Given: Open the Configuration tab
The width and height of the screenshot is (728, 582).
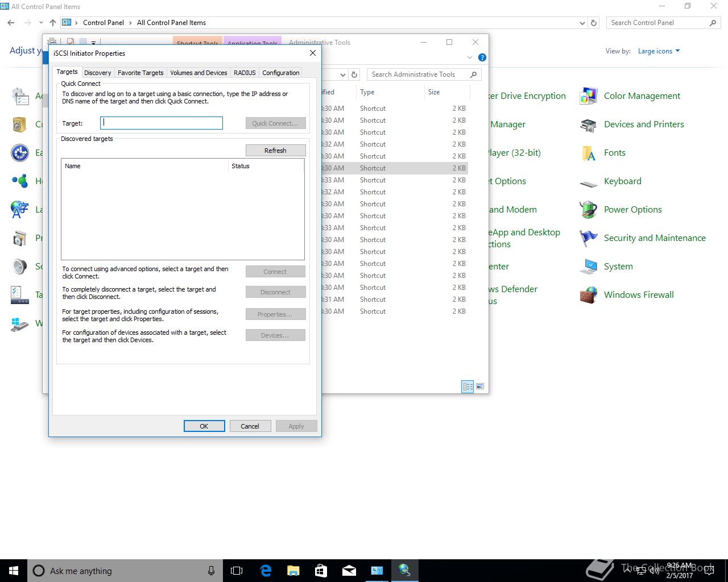Looking at the screenshot, I should [x=281, y=73].
